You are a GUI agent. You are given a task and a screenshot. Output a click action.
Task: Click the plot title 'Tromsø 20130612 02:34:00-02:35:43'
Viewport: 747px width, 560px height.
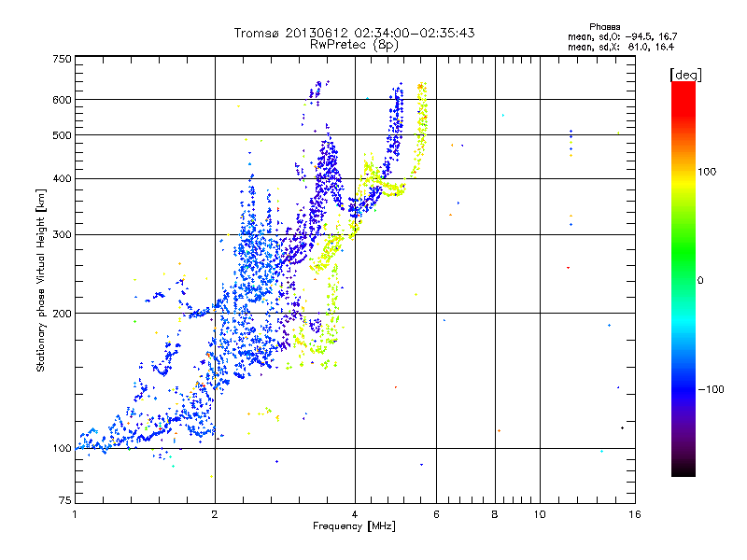click(354, 33)
